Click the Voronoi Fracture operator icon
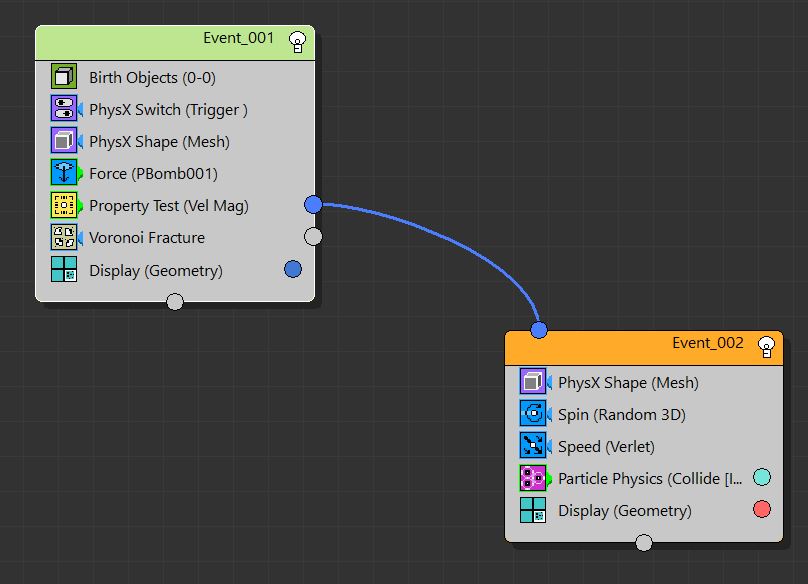808x584 pixels. coord(64,237)
